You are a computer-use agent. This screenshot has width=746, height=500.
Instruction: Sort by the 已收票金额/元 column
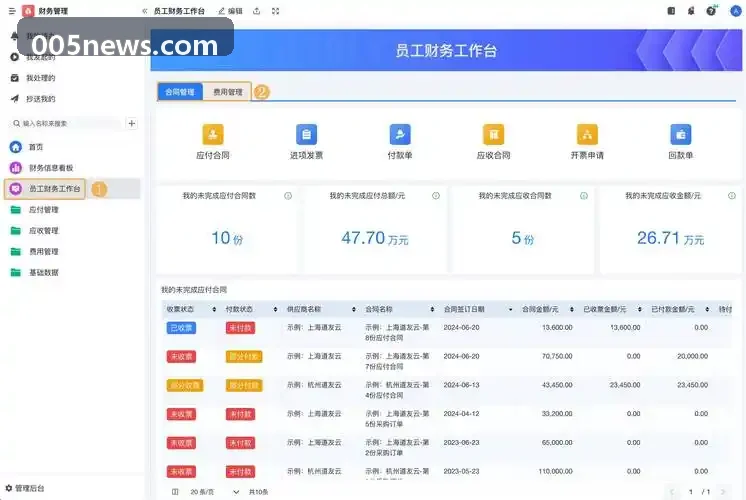pyautogui.click(x=639, y=309)
